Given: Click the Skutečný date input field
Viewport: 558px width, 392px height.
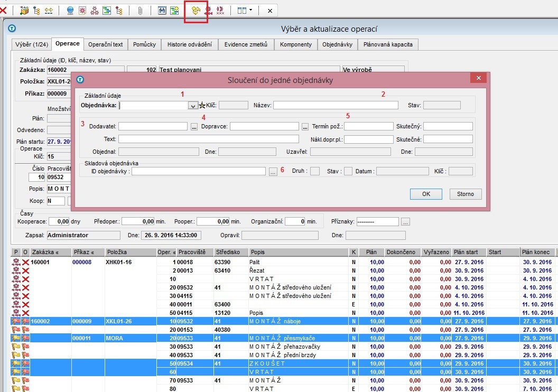Looking at the screenshot, I should 448,126.
